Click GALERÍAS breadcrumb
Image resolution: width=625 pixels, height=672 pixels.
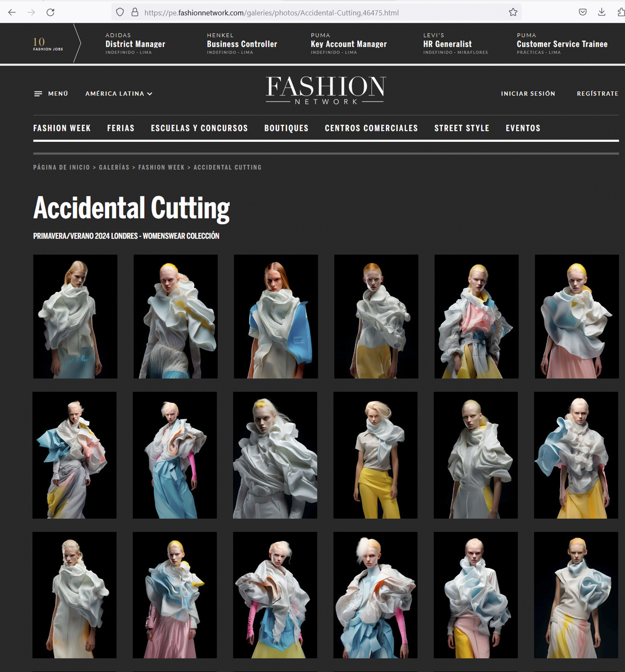(114, 167)
